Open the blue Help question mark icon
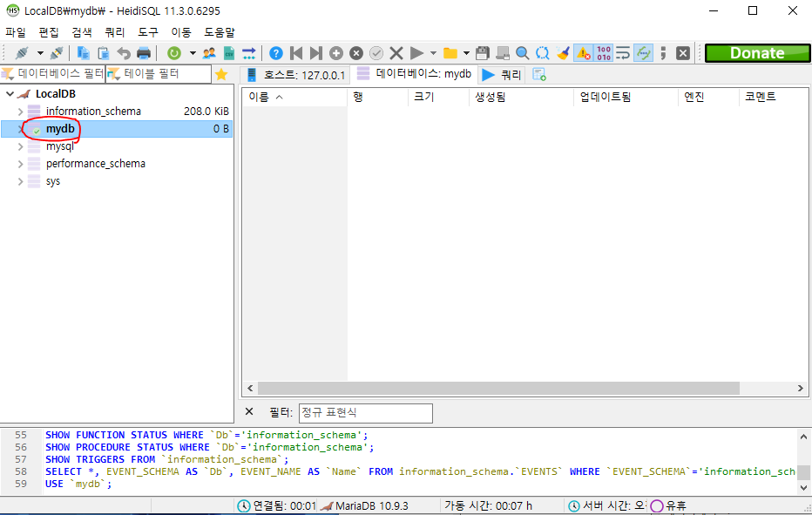 [276, 53]
